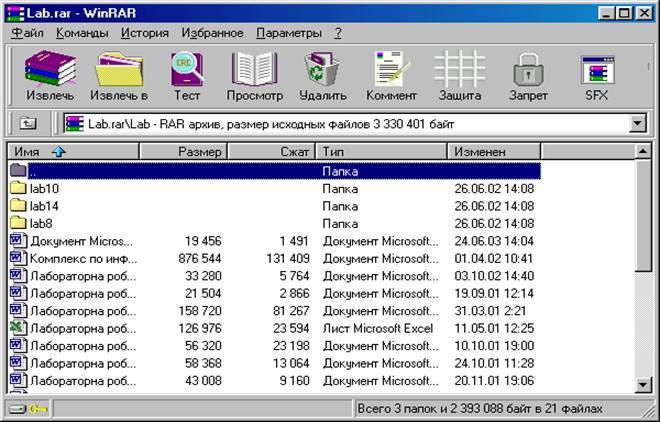Click the WinRAR title bar app icon

(x=15, y=13)
